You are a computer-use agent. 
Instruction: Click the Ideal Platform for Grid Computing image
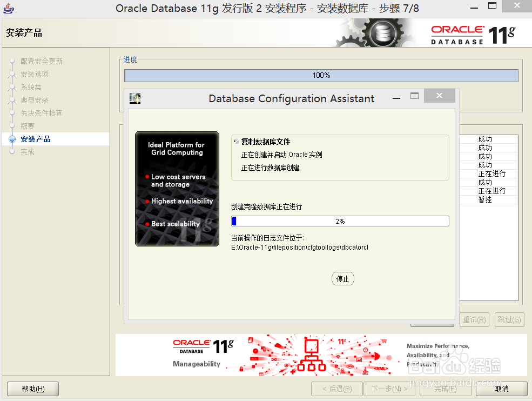(177, 189)
